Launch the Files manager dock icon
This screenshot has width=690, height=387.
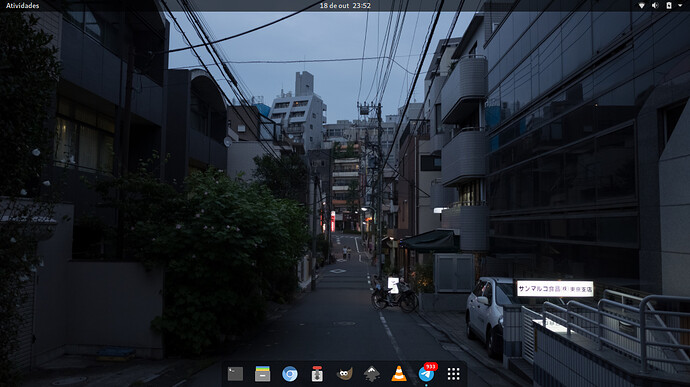click(262, 374)
